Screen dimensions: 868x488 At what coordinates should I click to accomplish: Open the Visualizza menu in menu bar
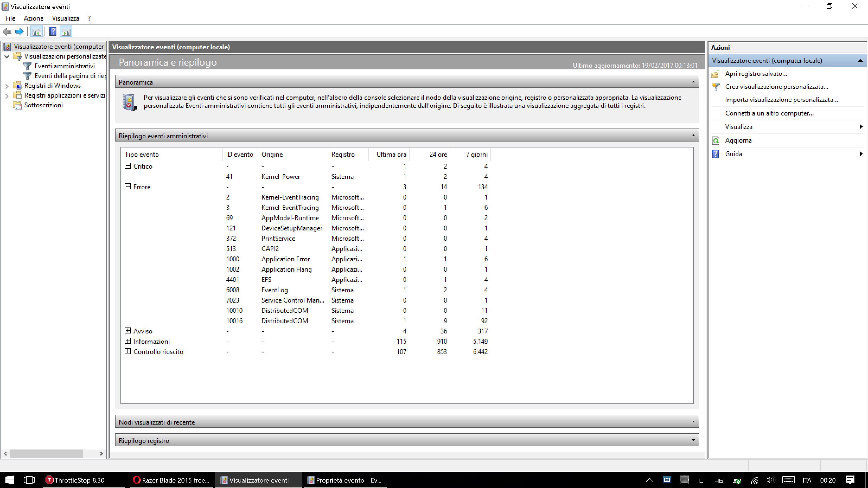coord(65,18)
